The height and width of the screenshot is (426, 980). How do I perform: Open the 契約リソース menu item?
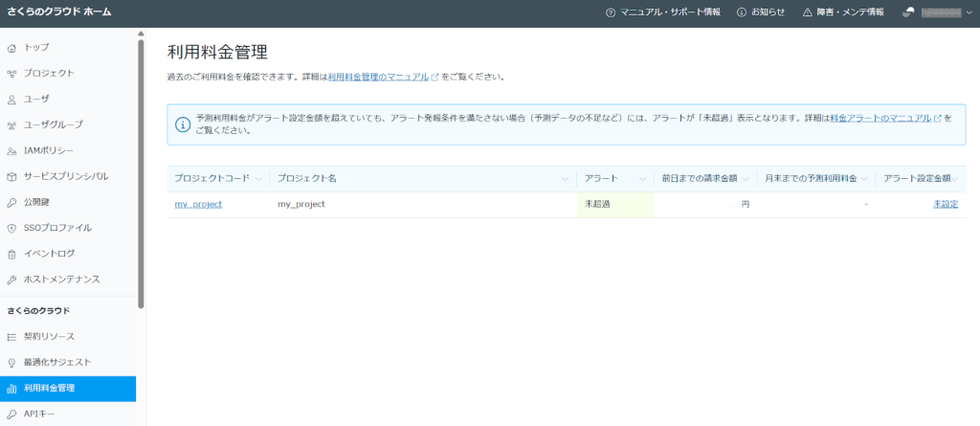pos(49,337)
